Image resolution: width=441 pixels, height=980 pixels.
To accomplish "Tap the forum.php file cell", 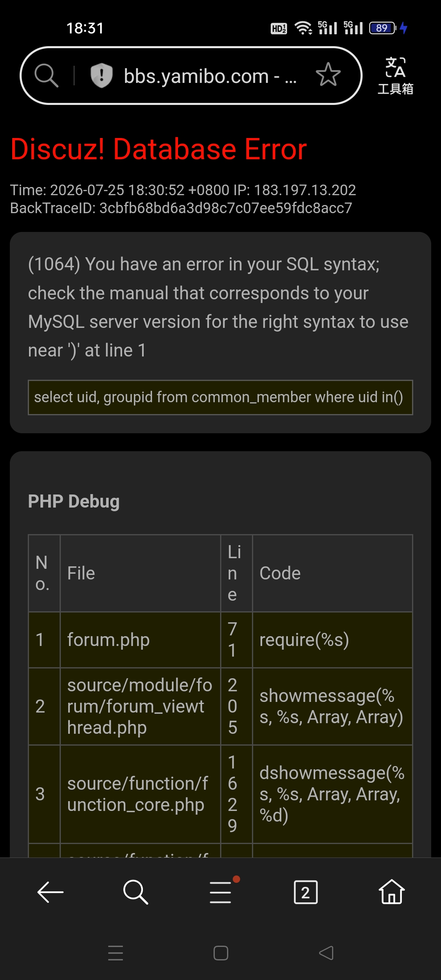I will pos(140,640).
